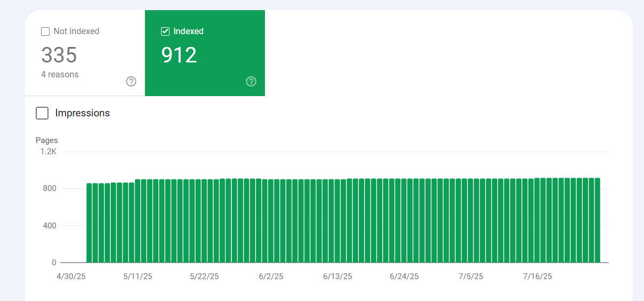This screenshot has width=644, height=301.
Task: Click the 7/5/25 date label
Action: 471,276
